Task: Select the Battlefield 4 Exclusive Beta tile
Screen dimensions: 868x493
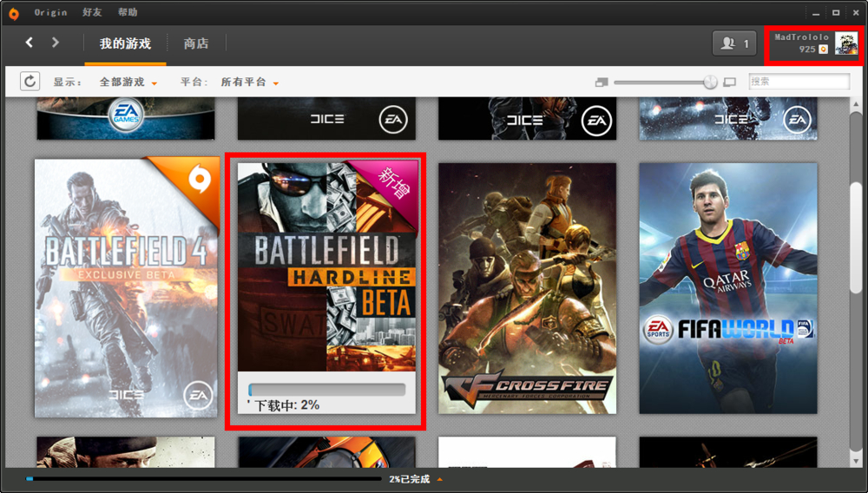Action: [x=127, y=287]
